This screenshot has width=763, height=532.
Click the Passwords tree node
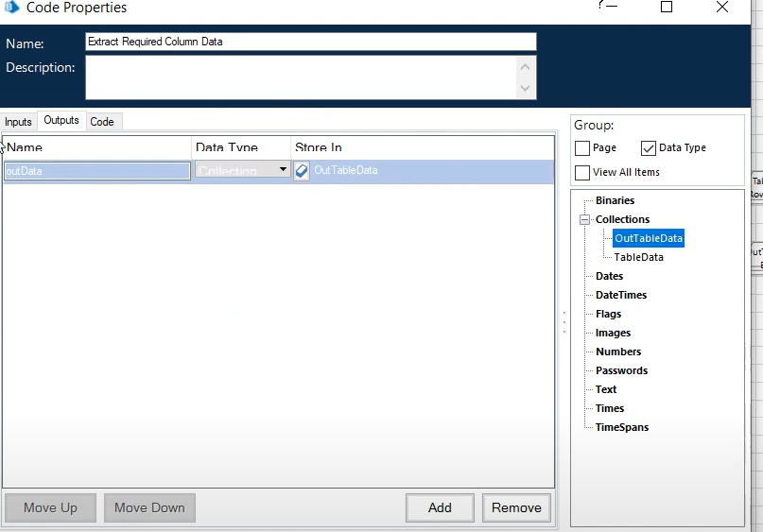click(621, 370)
